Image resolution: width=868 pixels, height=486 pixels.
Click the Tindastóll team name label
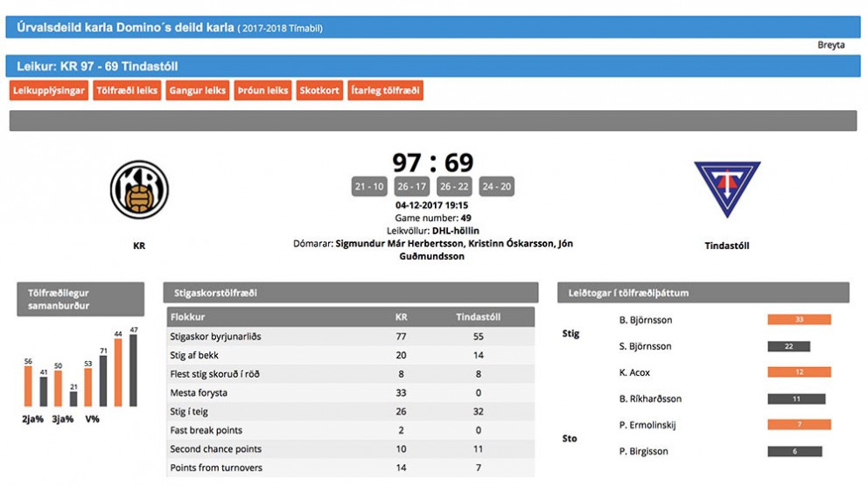coord(726,246)
